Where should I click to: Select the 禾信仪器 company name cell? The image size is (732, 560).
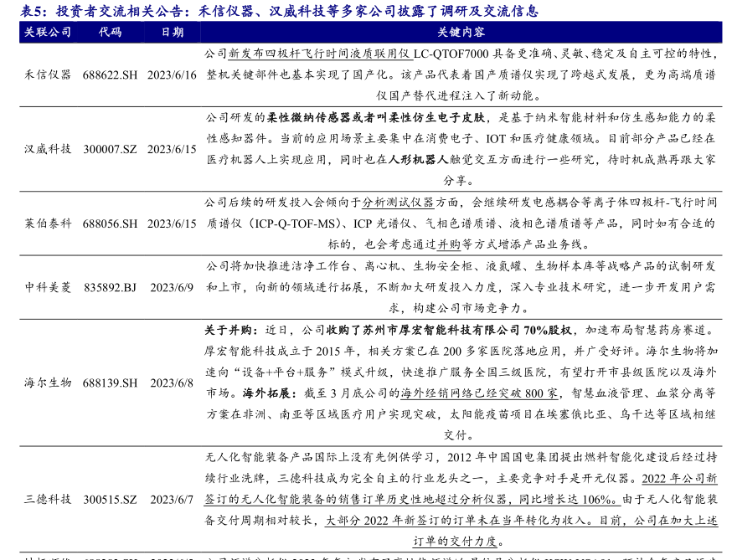48,74
